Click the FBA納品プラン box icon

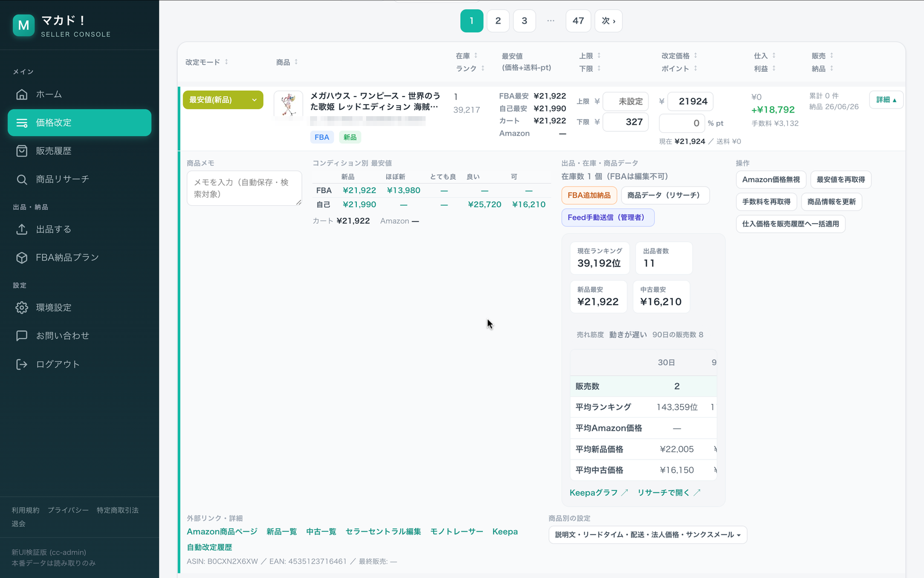22,258
